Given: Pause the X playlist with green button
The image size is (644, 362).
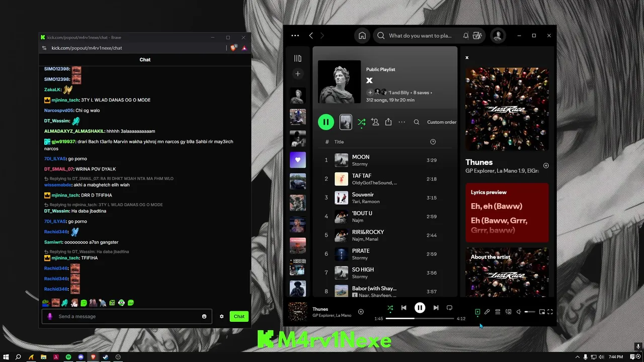Looking at the screenshot, I should pyautogui.click(x=326, y=122).
